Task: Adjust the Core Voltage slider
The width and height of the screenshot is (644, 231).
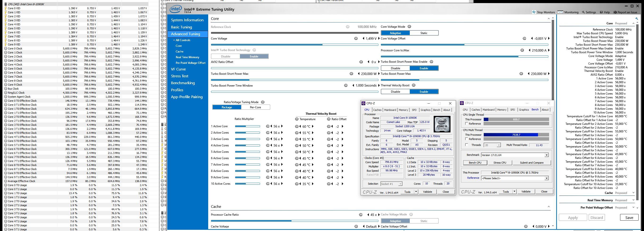Action: click(x=295, y=45)
